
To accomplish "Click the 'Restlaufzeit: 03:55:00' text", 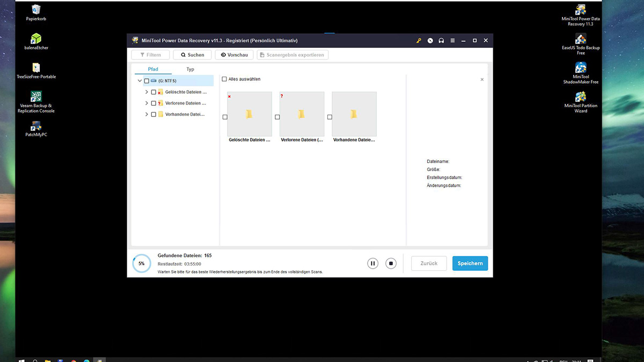I will (179, 264).
